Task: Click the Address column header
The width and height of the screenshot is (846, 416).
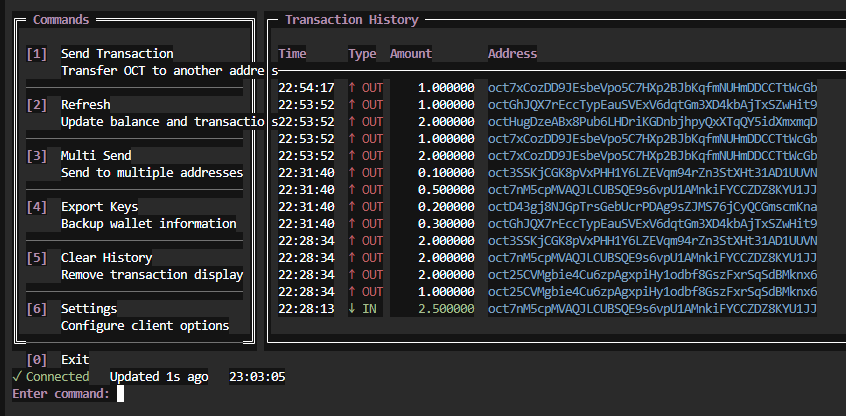Action: [513, 53]
